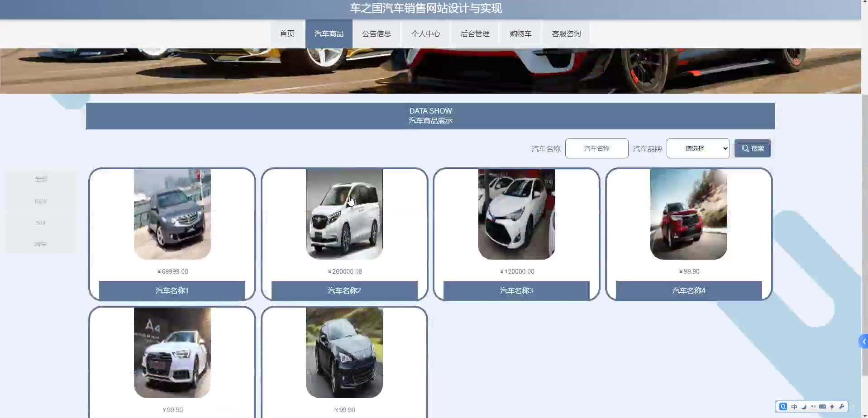Click the ¥99.90 price under the Audi A4

[172, 410]
